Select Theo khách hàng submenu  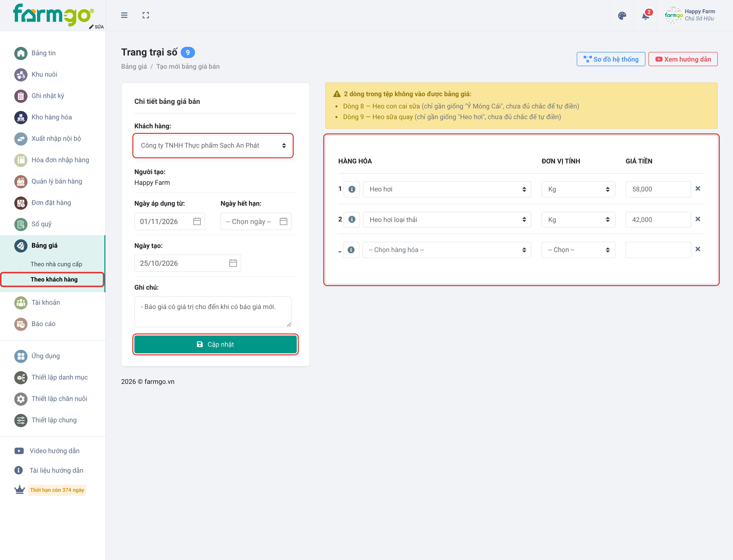pyautogui.click(x=54, y=279)
